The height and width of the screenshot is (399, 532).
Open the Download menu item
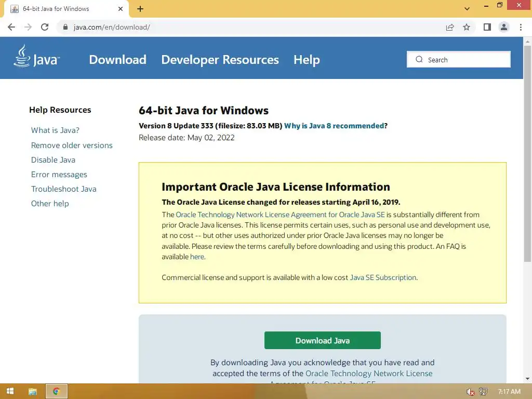(118, 60)
